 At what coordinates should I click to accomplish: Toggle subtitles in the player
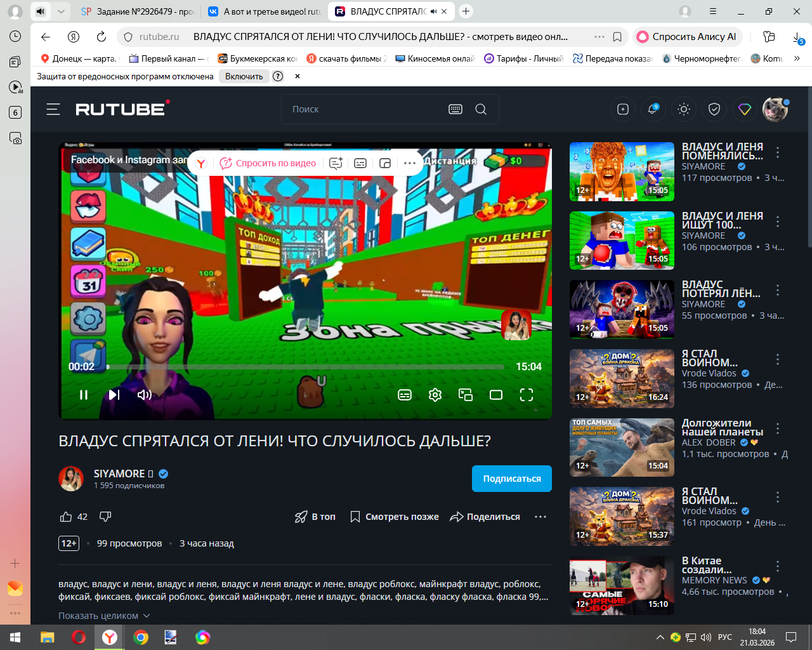405,395
